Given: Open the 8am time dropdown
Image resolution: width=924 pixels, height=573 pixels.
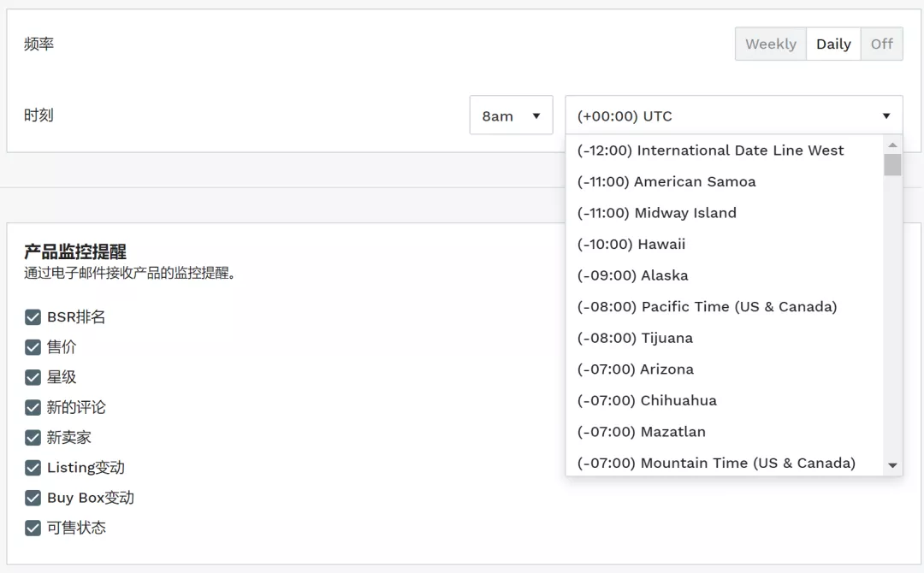Looking at the screenshot, I should pos(511,115).
